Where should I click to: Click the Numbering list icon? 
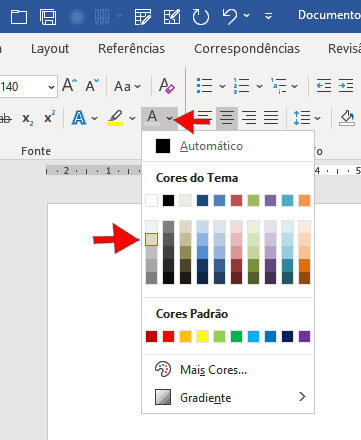pyautogui.click(x=241, y=86)
